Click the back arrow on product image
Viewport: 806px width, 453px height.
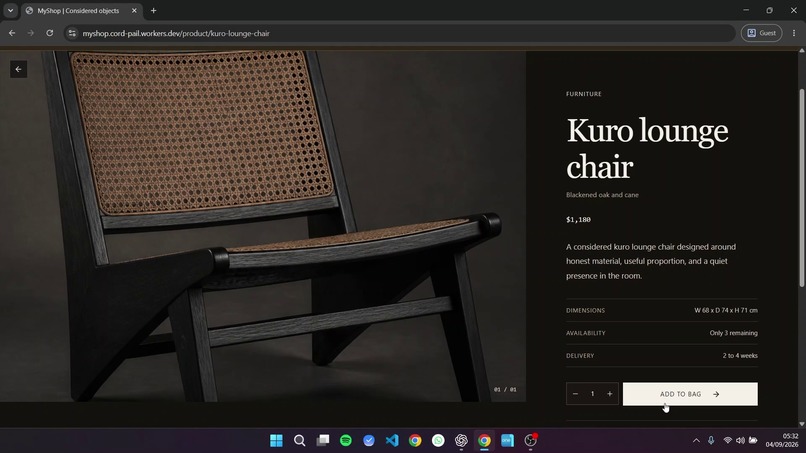19,69
